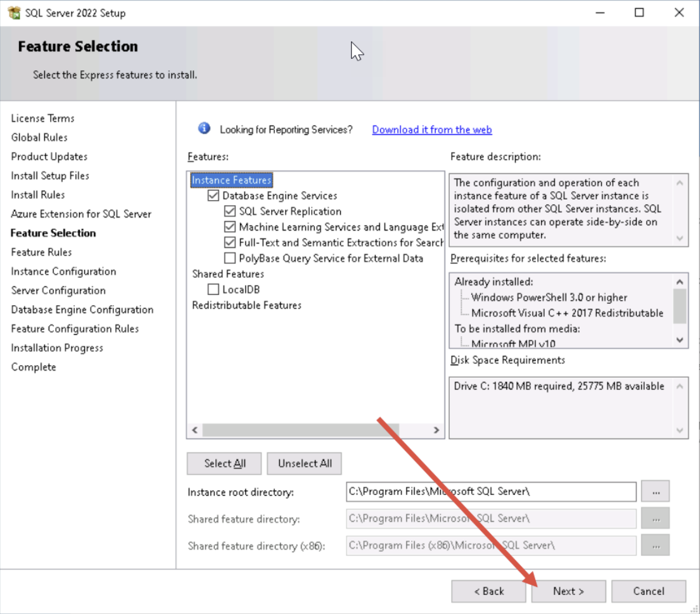Click the Install Setup Files step
Viewport: 700px width, 614px height.
(50, 176)
